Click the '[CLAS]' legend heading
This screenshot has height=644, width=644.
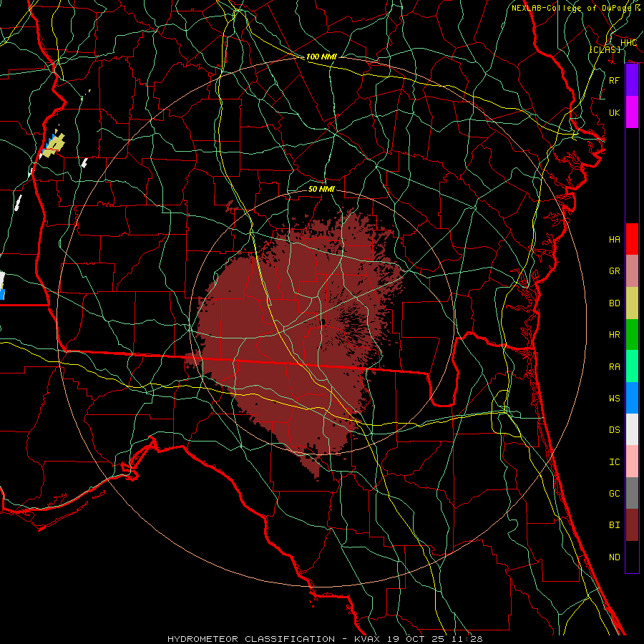coord(605,49)
